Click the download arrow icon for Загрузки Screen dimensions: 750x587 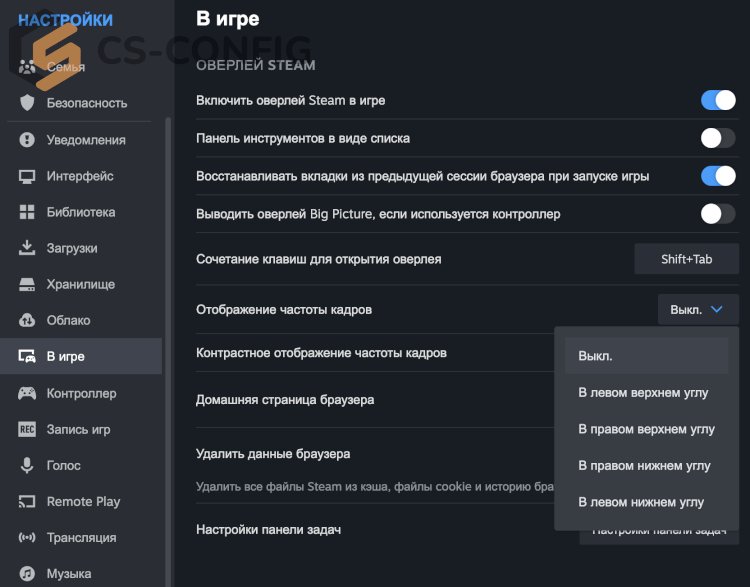[x=27, y=248]
